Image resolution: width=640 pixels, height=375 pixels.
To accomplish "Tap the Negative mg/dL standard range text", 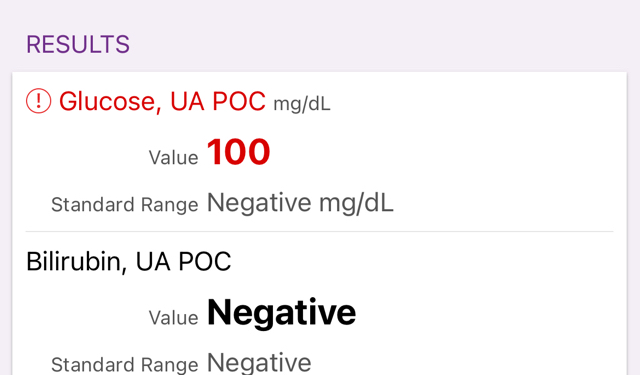I will click(x=300, y=202).
